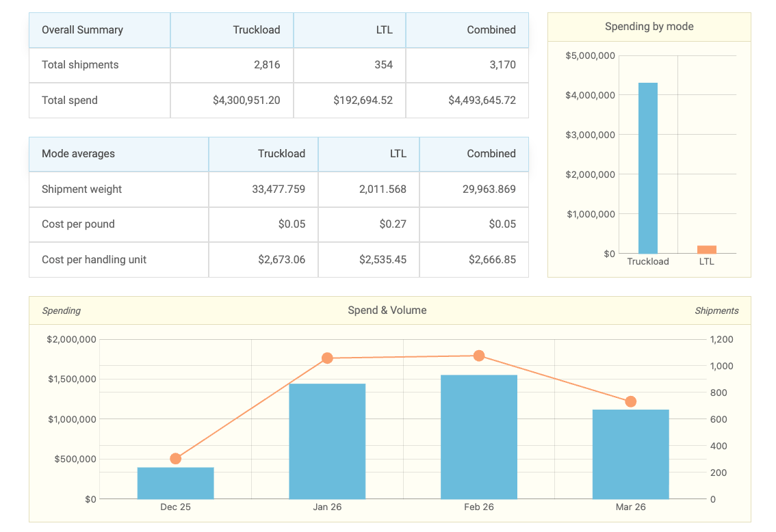Click the Truckload total shipments value 2,816
The image size is (776, 532).
click(x=266, y=65)
